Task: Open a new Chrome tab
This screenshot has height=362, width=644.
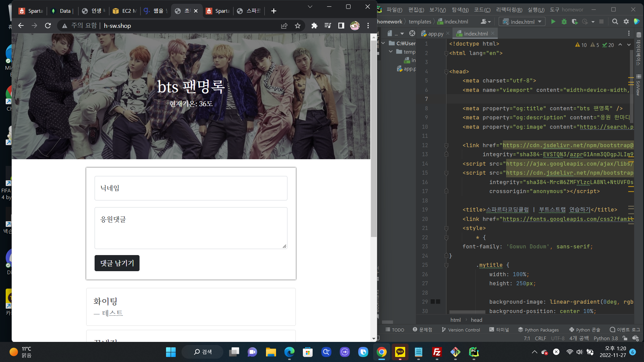Action: coord(274,11)
